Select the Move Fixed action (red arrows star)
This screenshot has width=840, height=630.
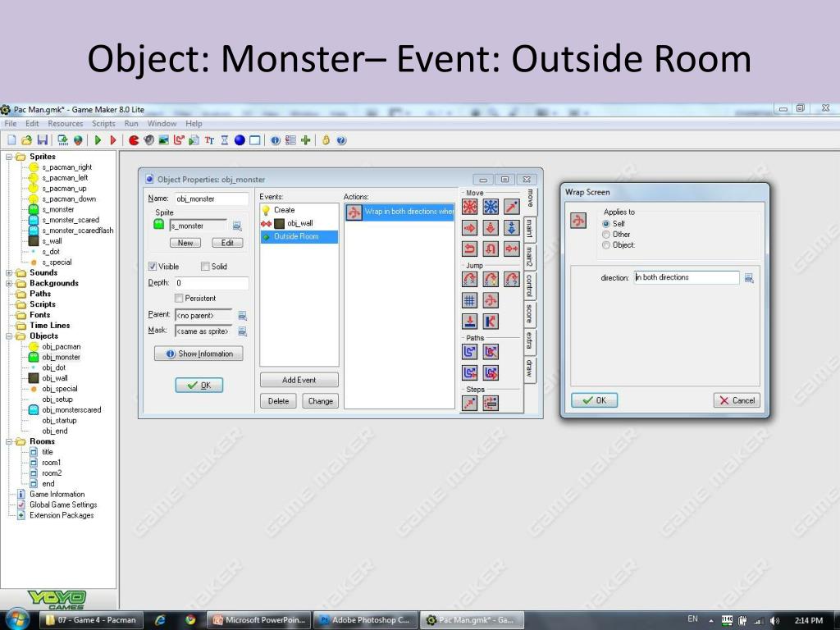470,207
